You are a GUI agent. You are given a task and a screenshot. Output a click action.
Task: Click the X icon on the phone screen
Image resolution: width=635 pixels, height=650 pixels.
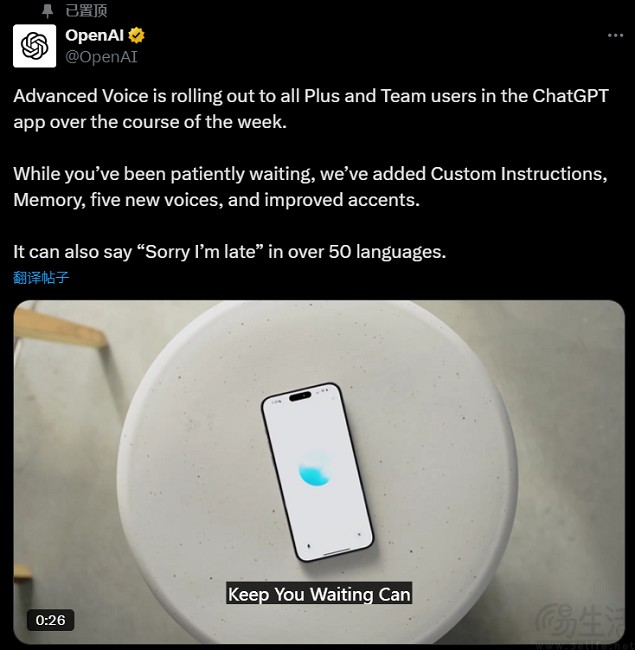359,534
